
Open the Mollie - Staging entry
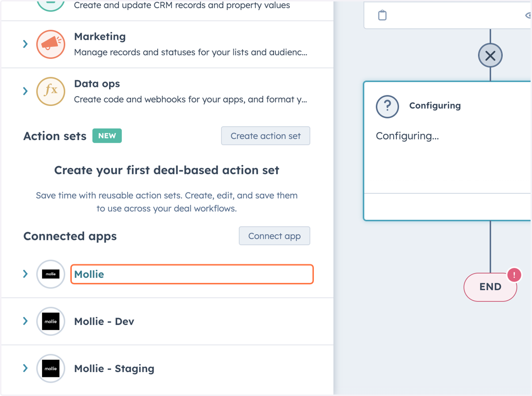click(x=114, y=369)
